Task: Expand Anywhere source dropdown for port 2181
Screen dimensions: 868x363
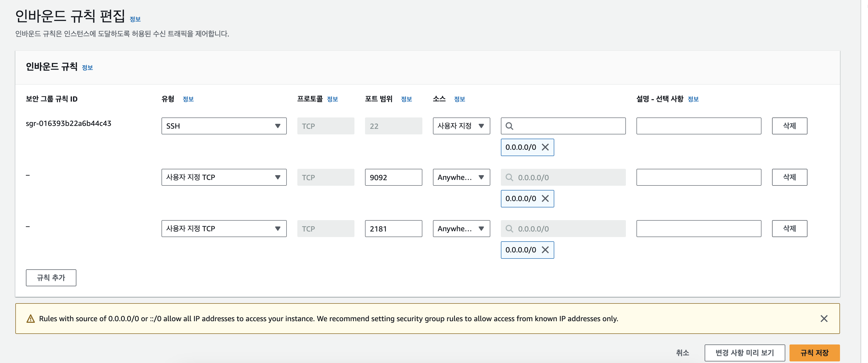Action: [x=461, y=228]
